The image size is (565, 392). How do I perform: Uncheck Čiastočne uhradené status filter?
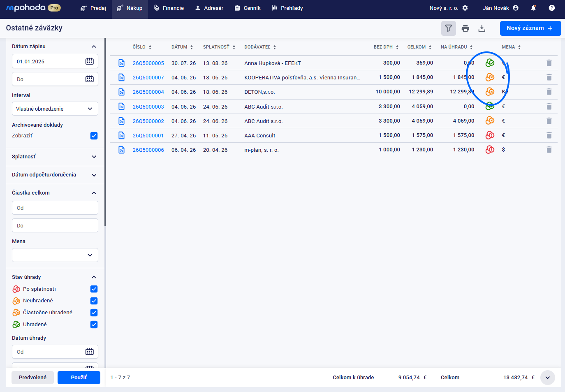[x=94, y=313]
